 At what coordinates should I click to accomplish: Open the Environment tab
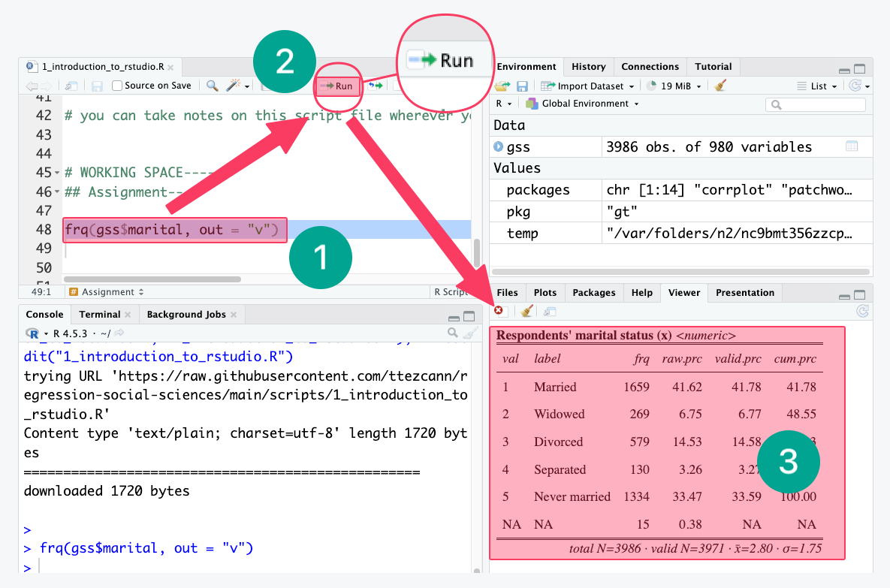(526, 66)
